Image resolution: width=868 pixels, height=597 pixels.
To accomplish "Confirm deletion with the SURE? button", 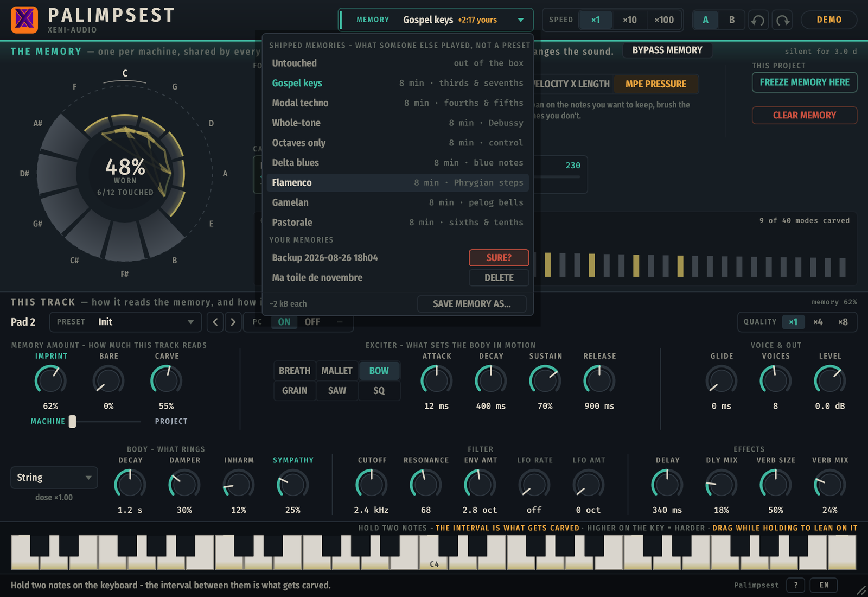I will pos(499,258).
